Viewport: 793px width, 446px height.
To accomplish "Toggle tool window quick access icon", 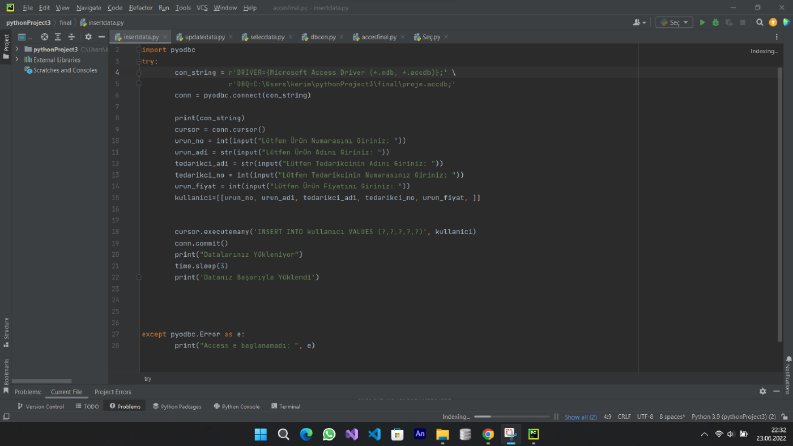I will tap(6, 417).
